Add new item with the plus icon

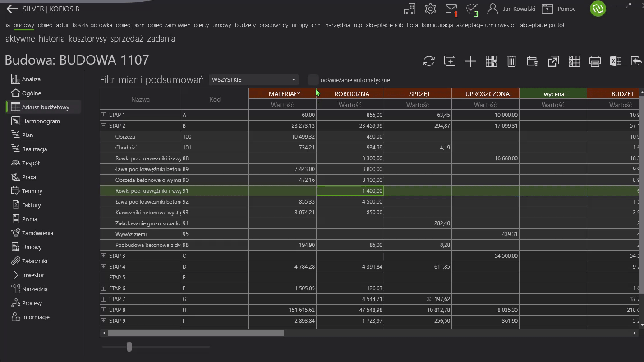tap(470, 61)
